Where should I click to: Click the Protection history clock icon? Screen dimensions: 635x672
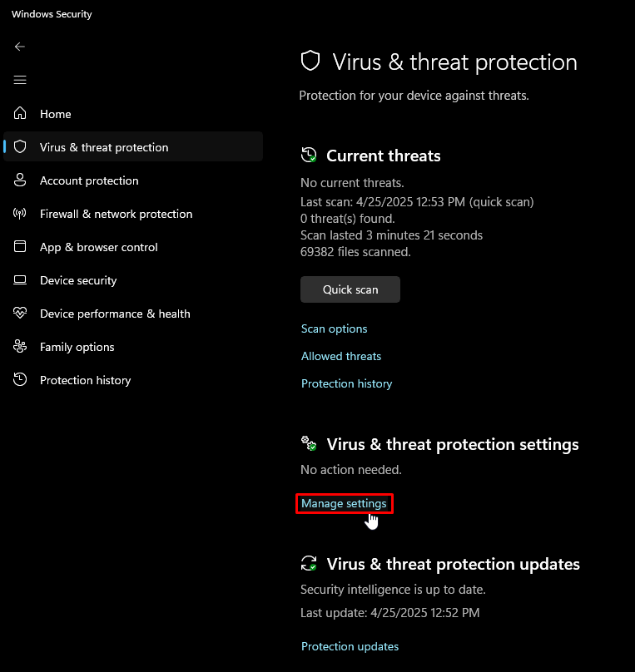tap(20, 380)
